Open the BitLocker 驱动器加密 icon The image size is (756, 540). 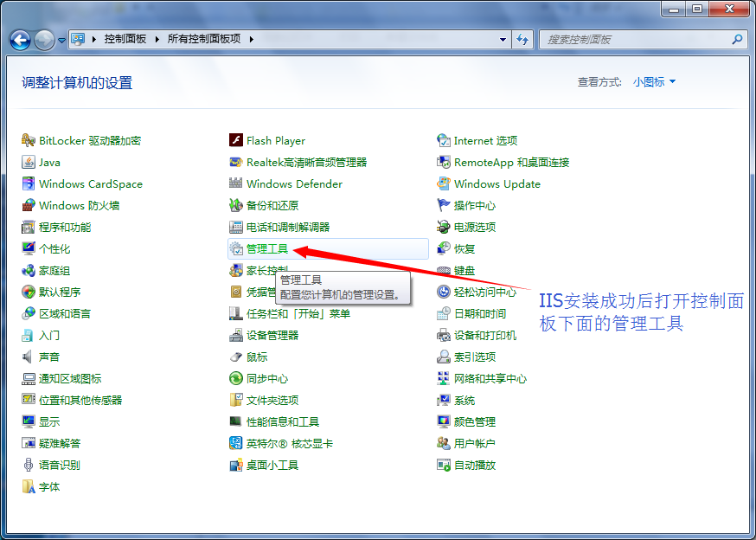28,140
